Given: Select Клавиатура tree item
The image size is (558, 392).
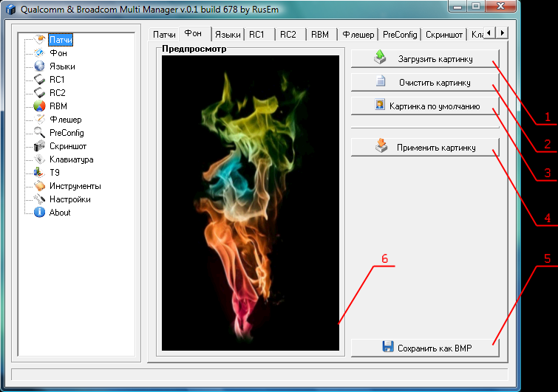Looking at the screenshot, I should (x=71, y=159).
